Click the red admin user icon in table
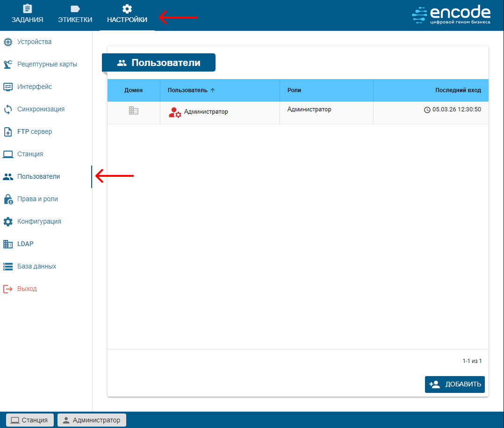504x428 pixels. tap(174, 112)
